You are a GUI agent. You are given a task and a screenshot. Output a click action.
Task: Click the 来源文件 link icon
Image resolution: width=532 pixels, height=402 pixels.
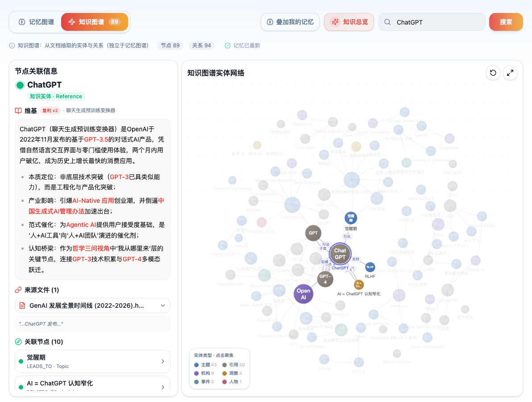coord(18,290)
